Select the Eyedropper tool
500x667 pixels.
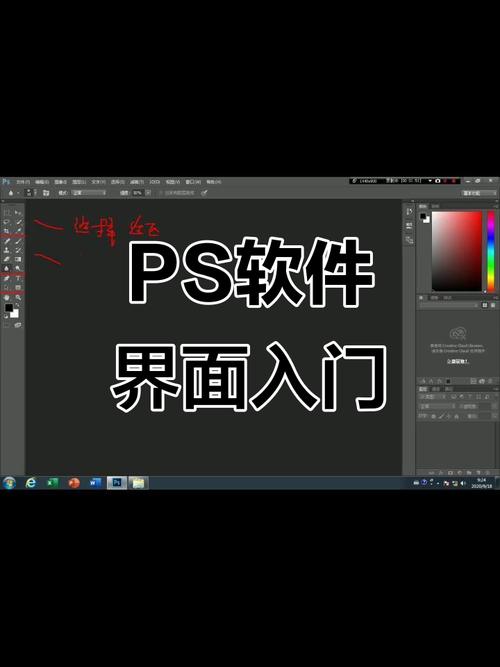18,231
